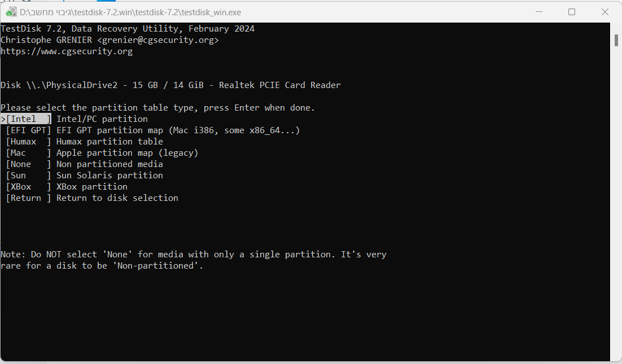Viewport: 622px width, 364px height.
Task: Select the [Intel] partition table option
Action: [26, 119]
